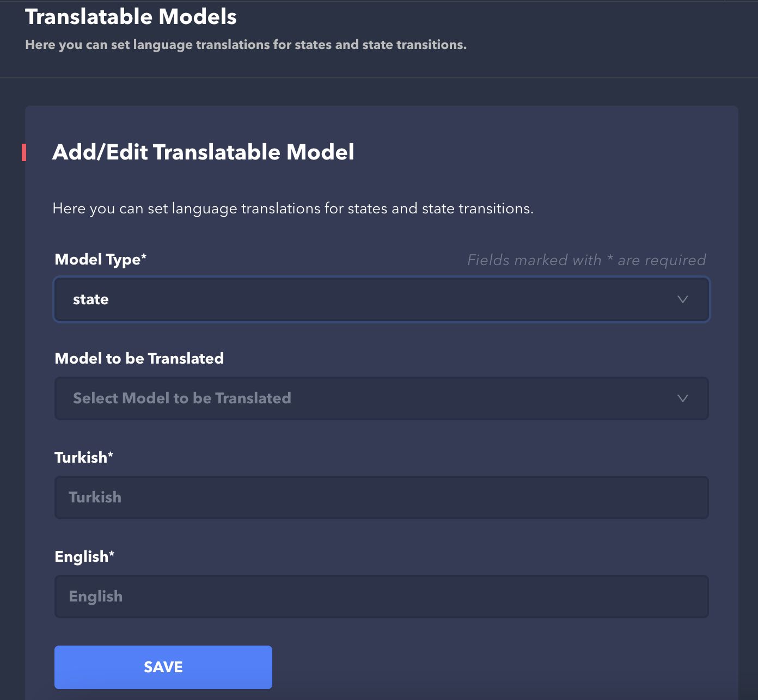Screen dimensions: 758x700
Task: Click the Translatable Models page title
Action: pos(131,17)
